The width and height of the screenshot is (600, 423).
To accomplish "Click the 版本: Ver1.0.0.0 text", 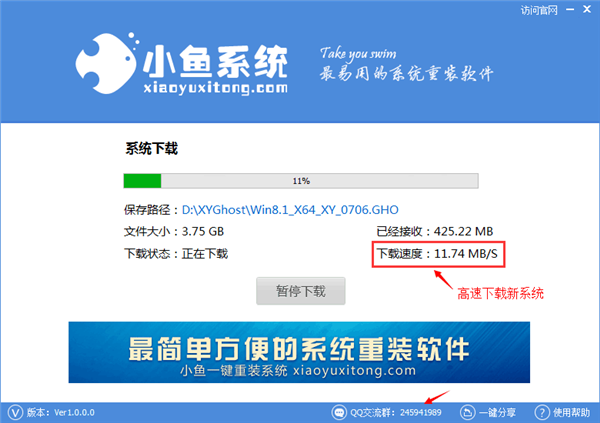I will [60, 413].
